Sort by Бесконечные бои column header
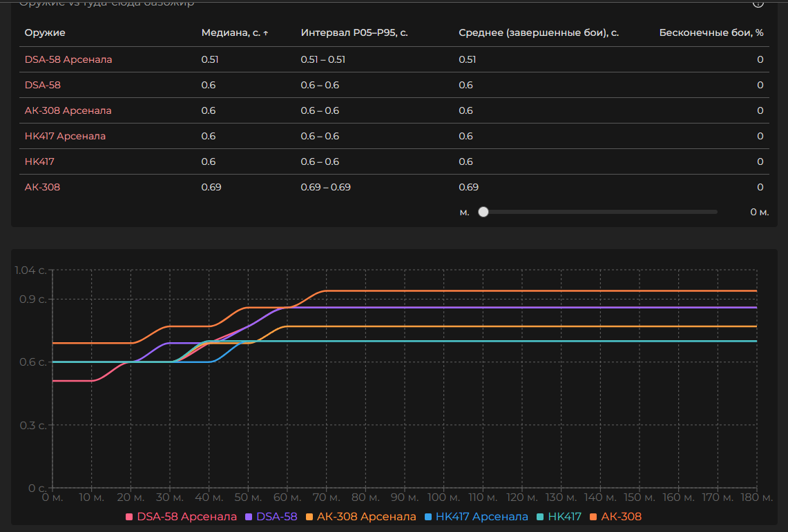Image resolution: width=788 pixels, height=532 pixels. click(711, 33)
